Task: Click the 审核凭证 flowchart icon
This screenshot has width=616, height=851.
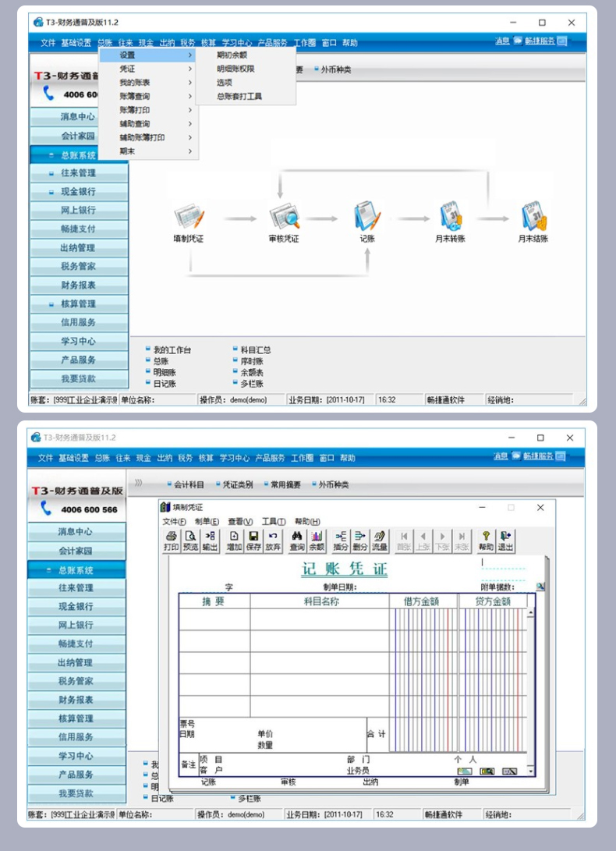Action: tap(285, 216)
